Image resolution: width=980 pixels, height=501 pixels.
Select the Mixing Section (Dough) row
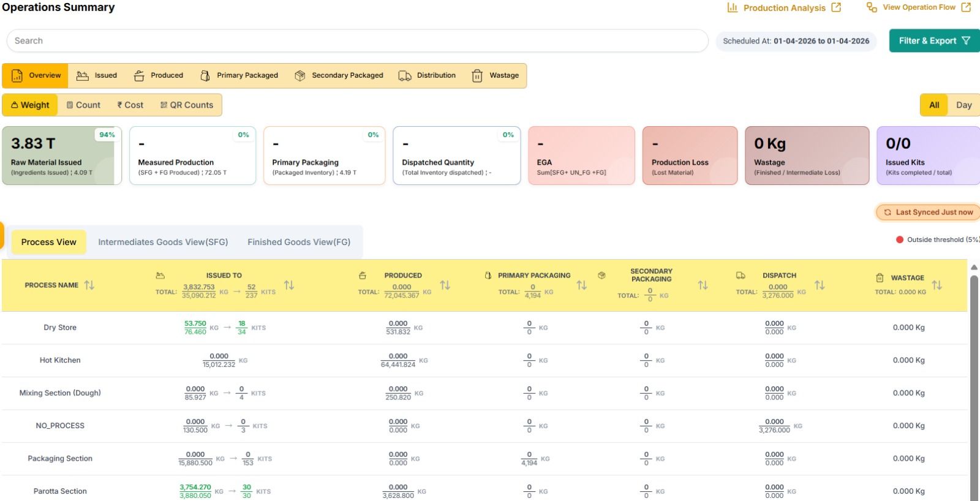[x=60, y=393]
